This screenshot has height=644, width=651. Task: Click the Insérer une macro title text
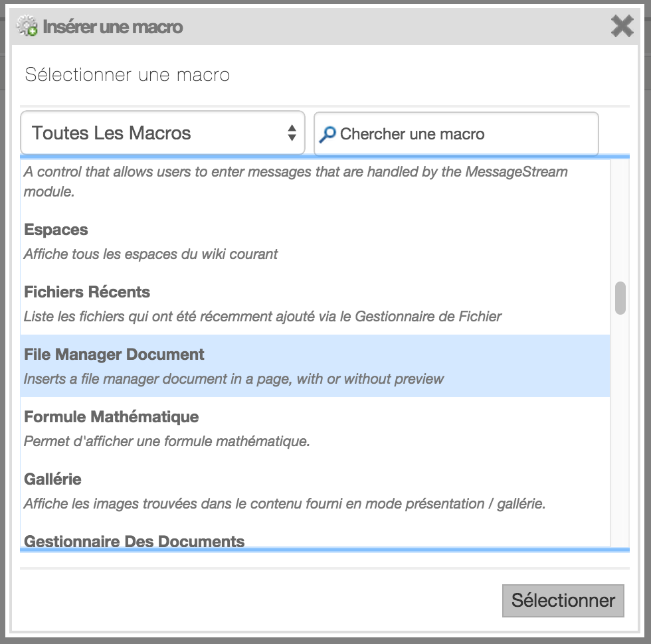point(112,27)
